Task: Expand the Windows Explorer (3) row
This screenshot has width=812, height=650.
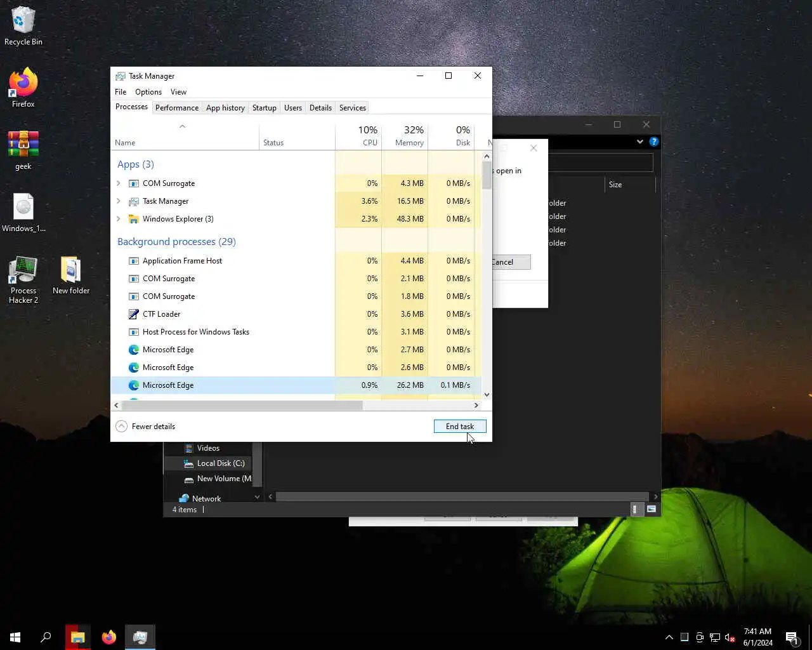Action: [x=119, y=219]
